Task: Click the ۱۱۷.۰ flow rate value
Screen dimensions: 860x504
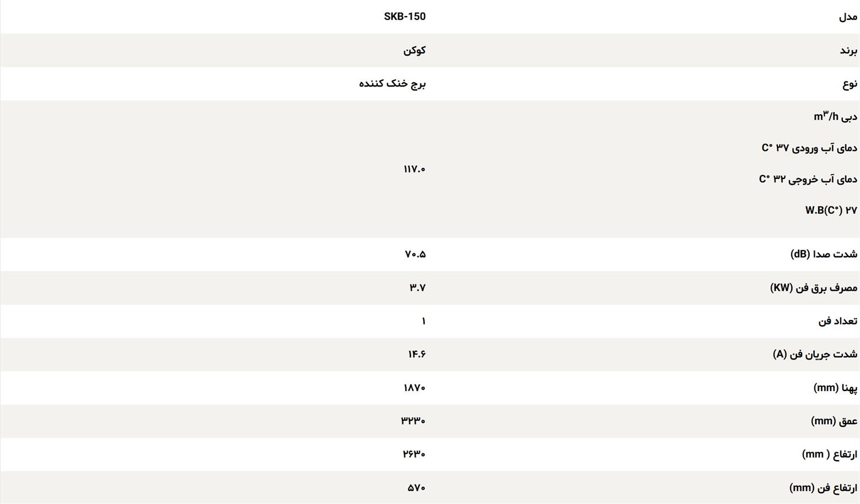Action: click(415, 169)
